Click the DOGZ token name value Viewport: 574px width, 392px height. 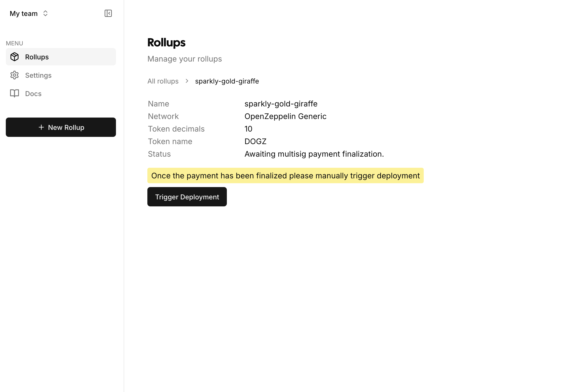point(255,141)
